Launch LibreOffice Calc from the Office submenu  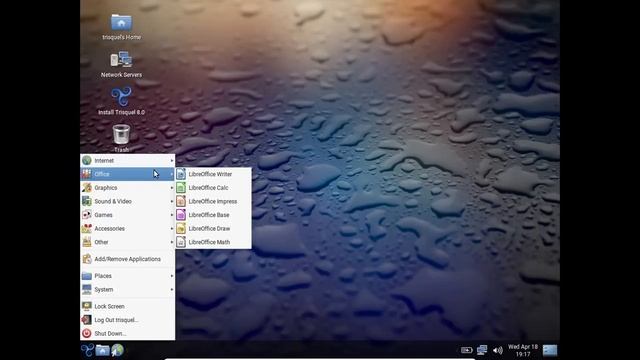click(x=213, y=187)
